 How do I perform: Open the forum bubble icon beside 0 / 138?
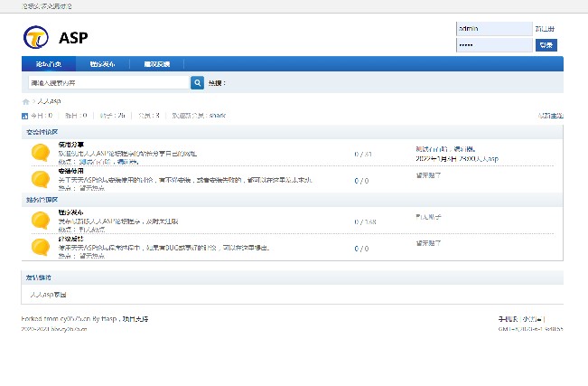point(41,220)
